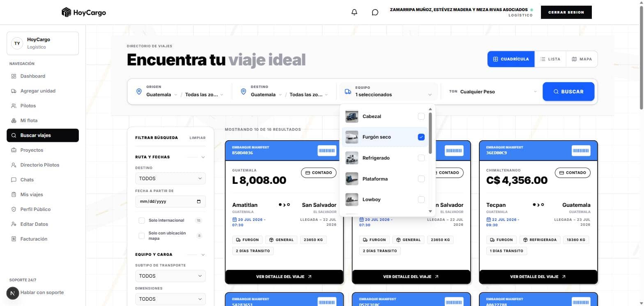644x306 pixels.
Task: Switch to Lista view
Action: 550,59
